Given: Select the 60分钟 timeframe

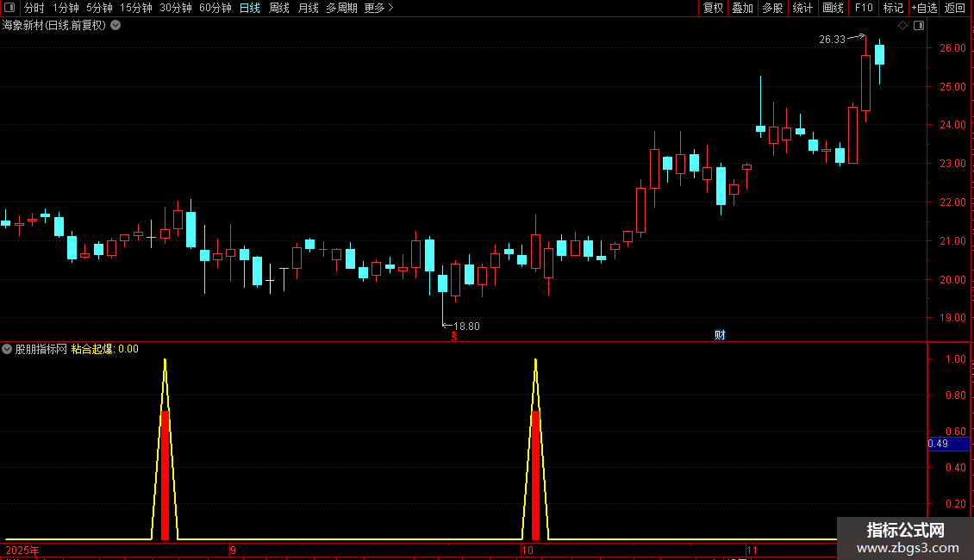Looking at the screenshot, I should [x=215, y=8].
